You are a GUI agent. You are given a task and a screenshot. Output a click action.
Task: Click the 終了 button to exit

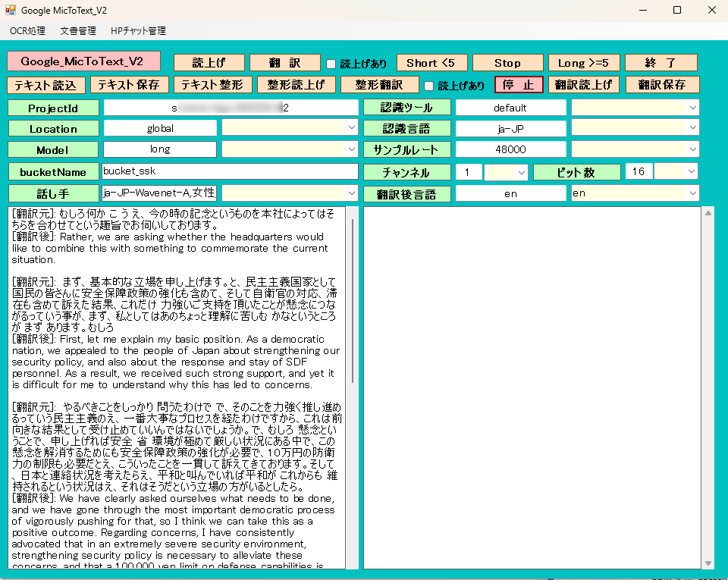pos(661,63)
